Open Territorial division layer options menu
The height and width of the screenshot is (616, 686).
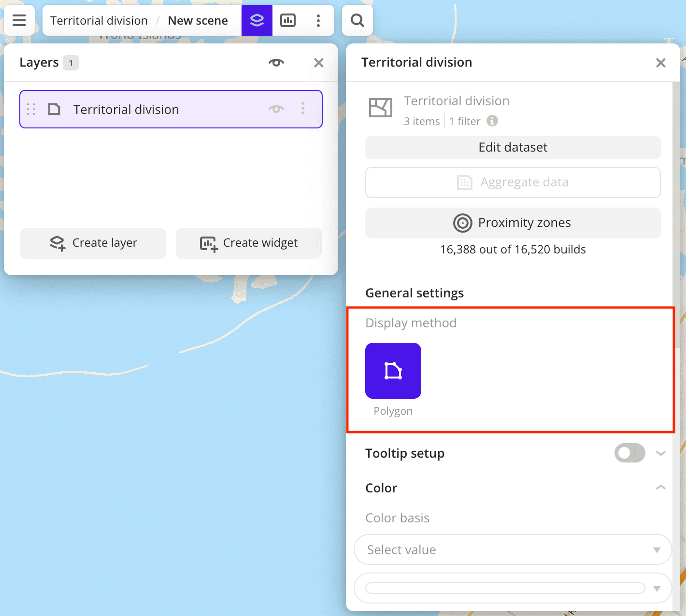tap(303, 109)
